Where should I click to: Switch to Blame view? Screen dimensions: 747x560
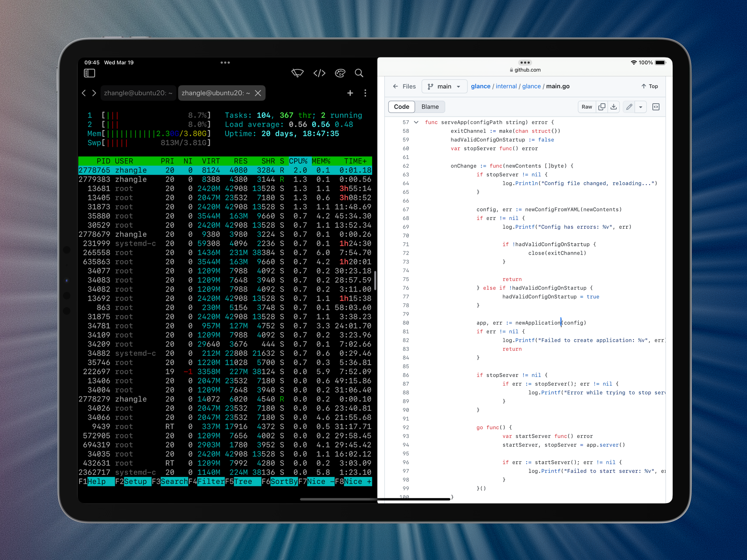tap(430, 107)
